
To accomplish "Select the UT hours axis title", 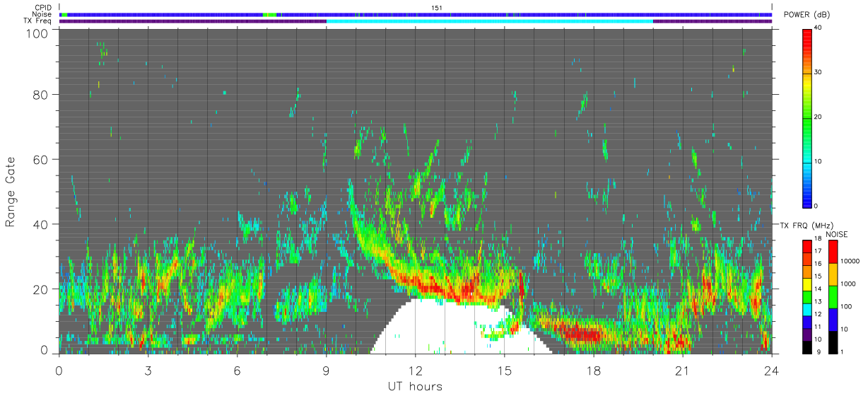I will pyautogui.click(x=415, y=386).
